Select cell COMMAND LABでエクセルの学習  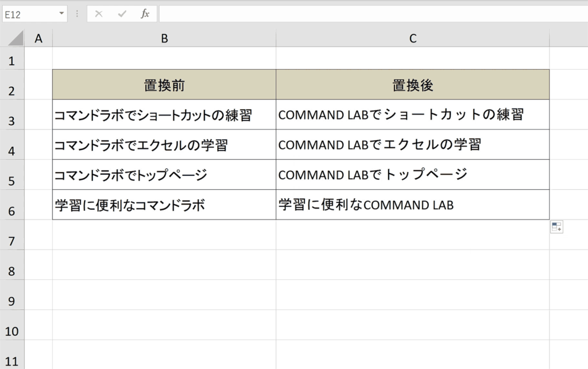click(412, 144)
